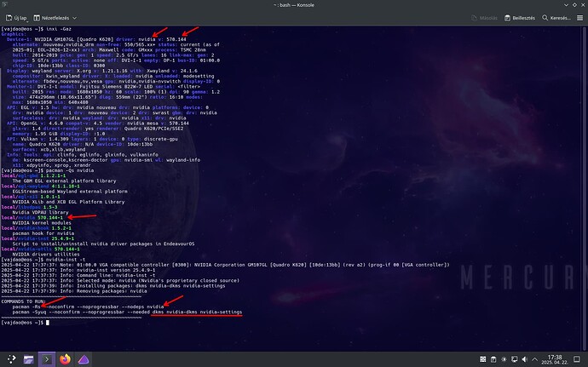Open the Keresés search tool
This screenshot has width=588, height=367.
(556, 18)
